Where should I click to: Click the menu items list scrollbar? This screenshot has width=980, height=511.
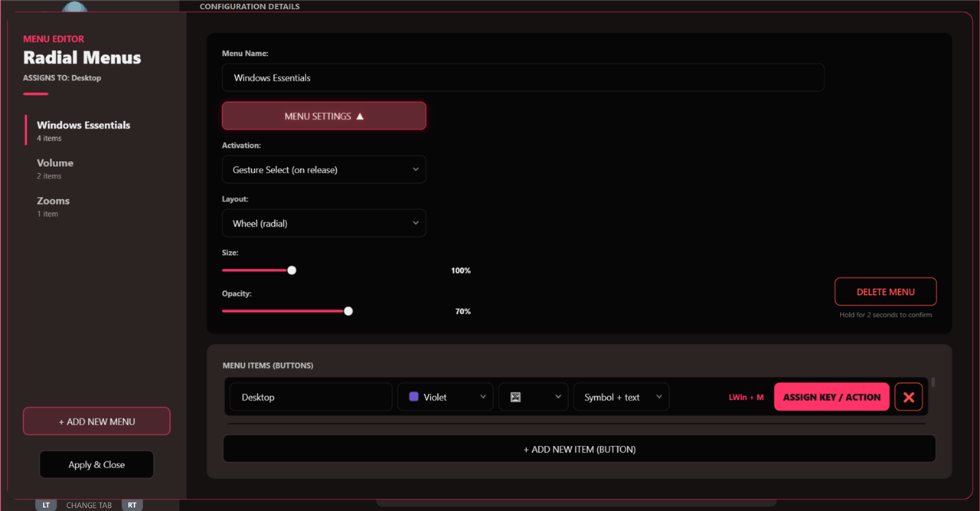(x=933, y=382)
